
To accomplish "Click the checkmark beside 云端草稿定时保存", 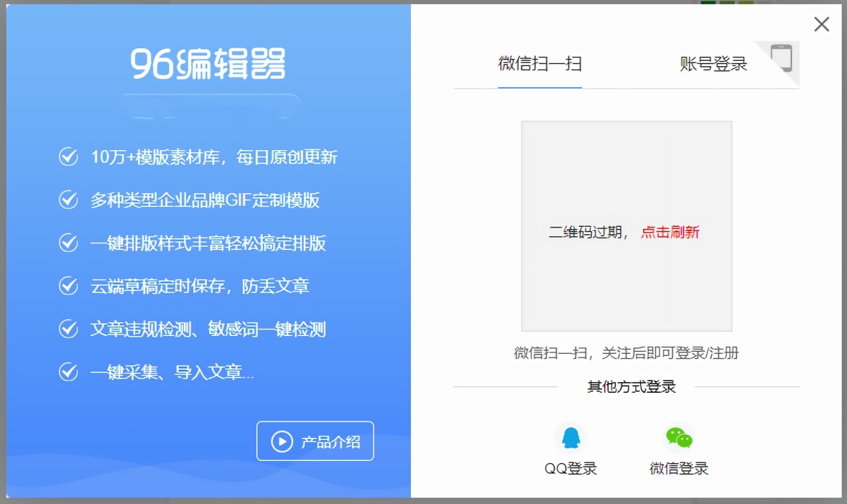I will click(x=68, y=286).
